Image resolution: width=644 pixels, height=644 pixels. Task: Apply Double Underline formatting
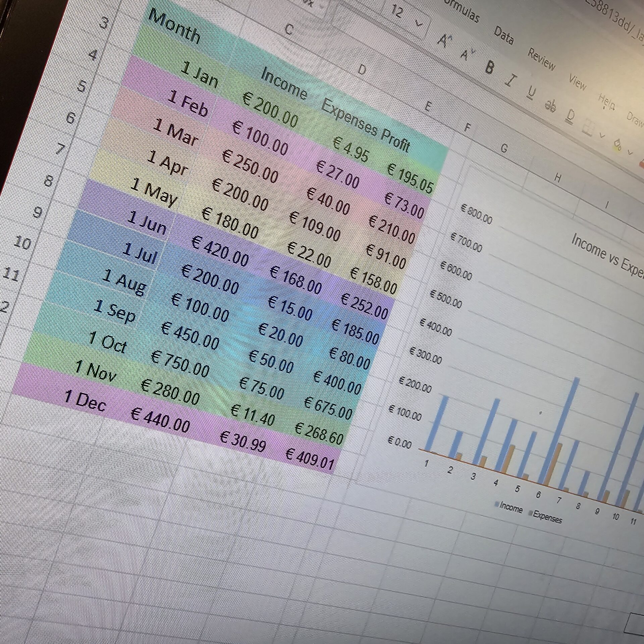click(x=570, y=116)
